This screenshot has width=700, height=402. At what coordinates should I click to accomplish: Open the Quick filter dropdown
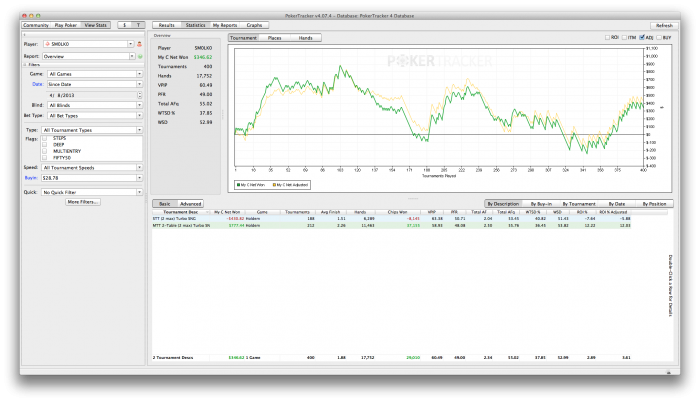[x=139, y=192]
